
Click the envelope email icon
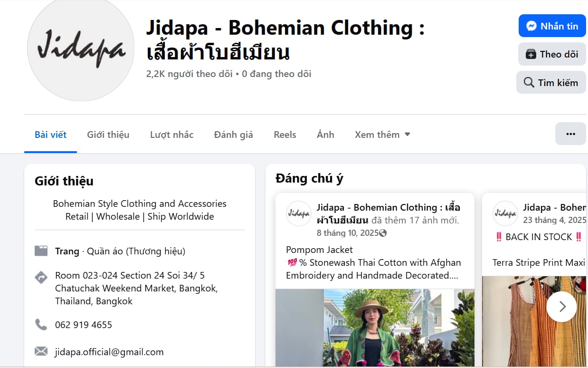coord(41,352)
